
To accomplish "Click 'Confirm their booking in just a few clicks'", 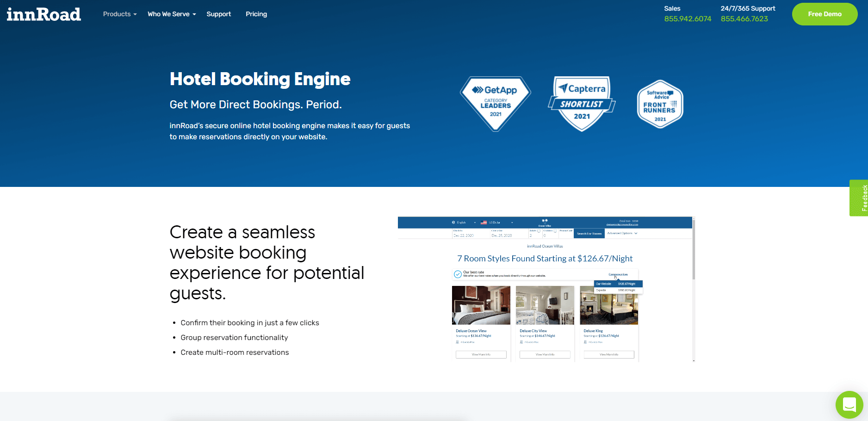I will pos(250,323).
